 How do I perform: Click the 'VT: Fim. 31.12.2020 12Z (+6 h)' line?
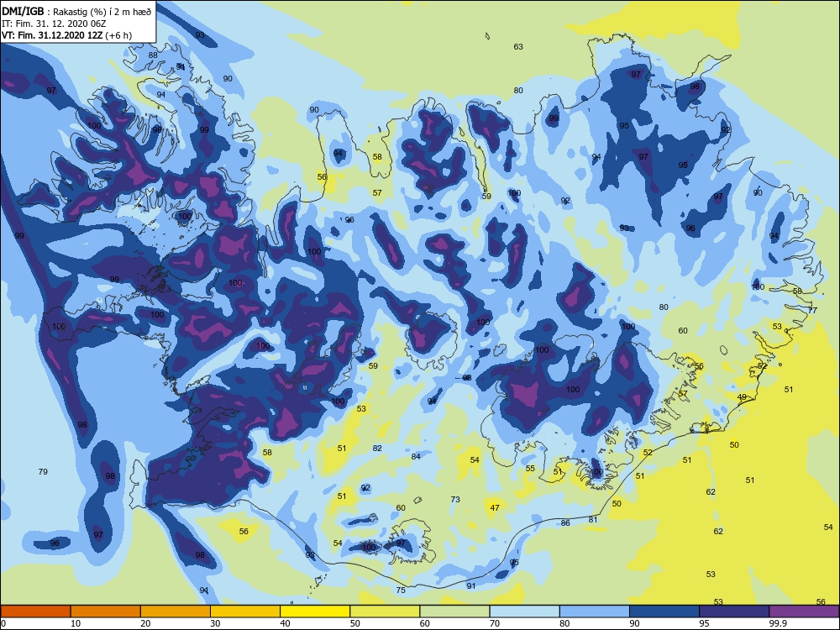click(66, 35)
